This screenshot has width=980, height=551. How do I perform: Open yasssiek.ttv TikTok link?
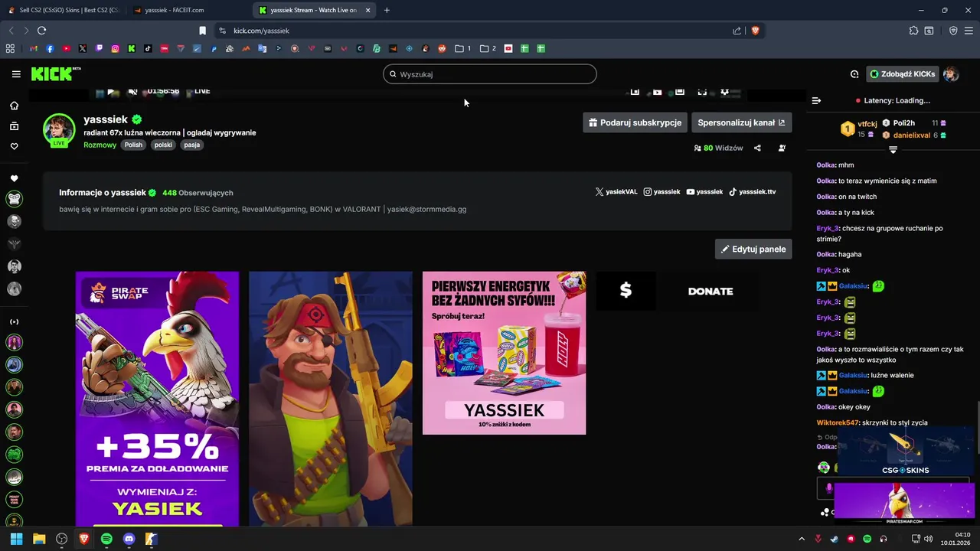tap(752, 192)
